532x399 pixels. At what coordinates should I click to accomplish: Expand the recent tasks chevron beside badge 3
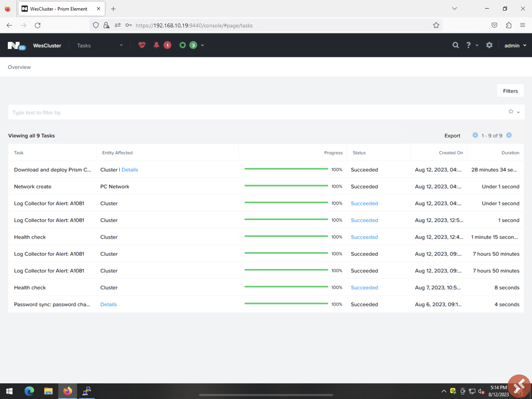click(203, 45)
